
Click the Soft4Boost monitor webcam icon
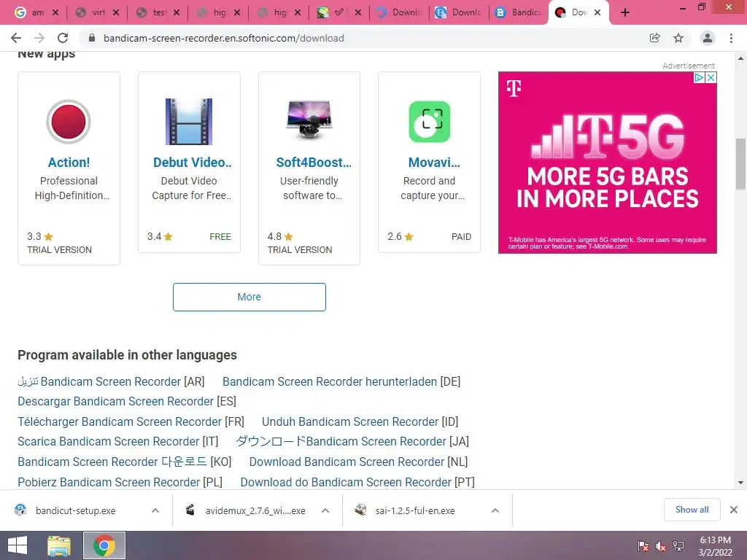click(309, 119)
